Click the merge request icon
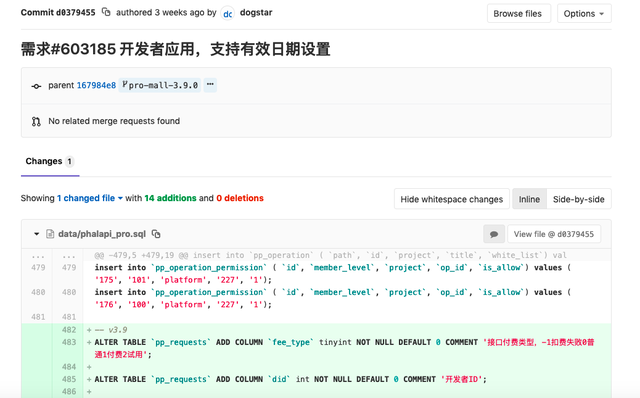 pos(36,121)
